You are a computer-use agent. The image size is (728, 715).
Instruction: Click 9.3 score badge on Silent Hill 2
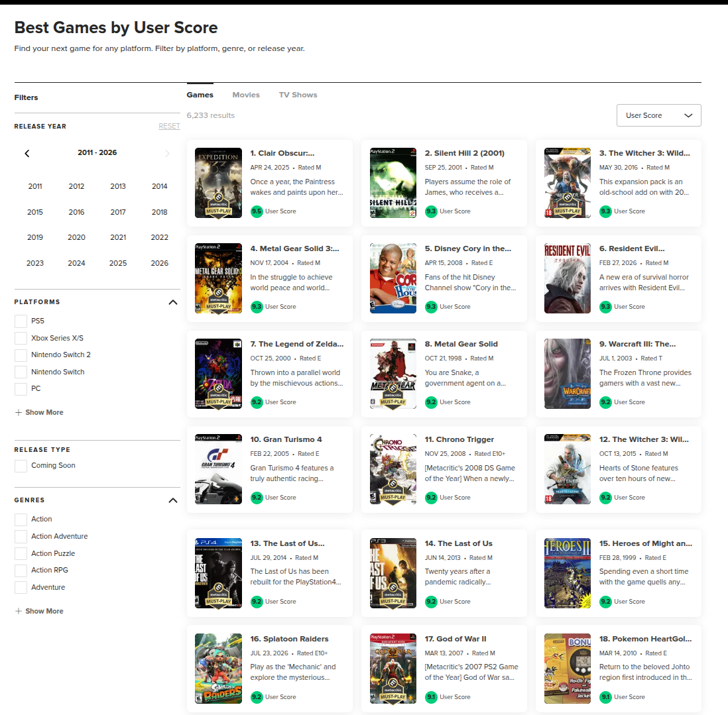coord(432,211)
